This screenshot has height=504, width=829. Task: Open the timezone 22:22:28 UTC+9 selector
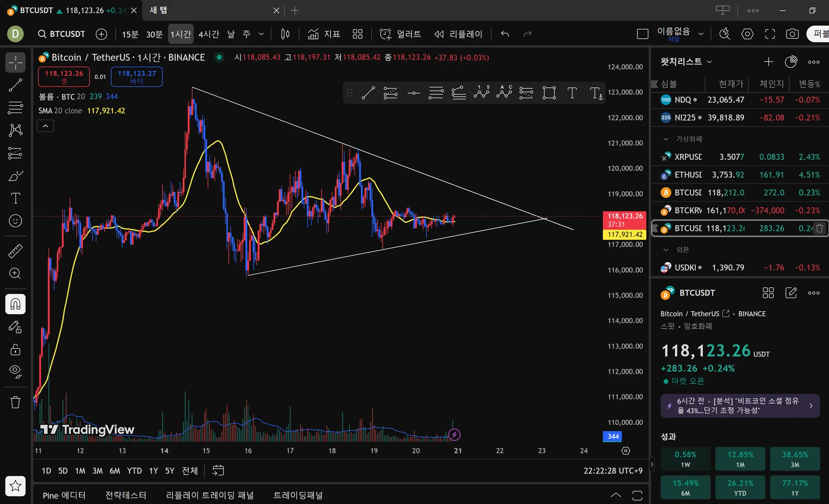coord(613,470)
